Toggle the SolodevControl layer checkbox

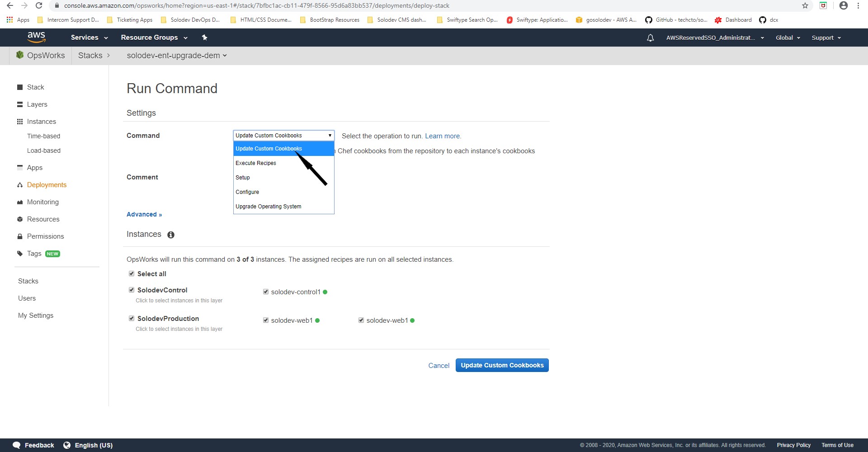[132, 290]
